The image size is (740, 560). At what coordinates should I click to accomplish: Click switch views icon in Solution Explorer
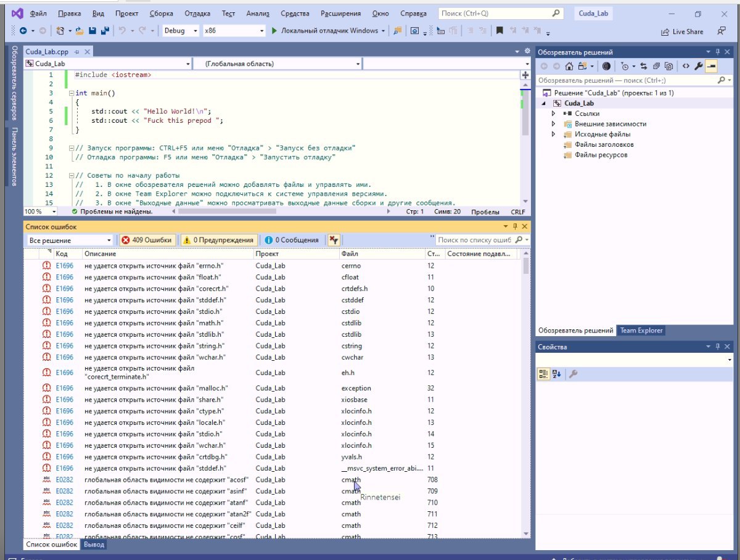point(582,66)
